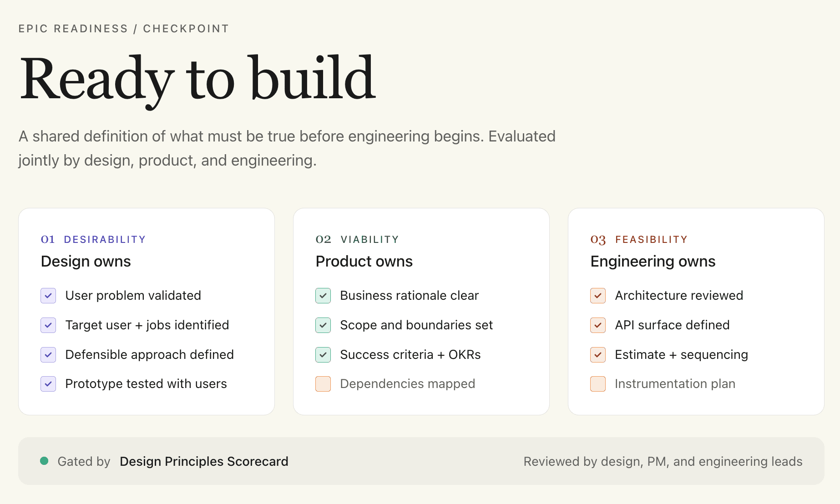Click the 01 Desirability label
The width and height of the screenshot is (840, 504).
coord(93,239)
